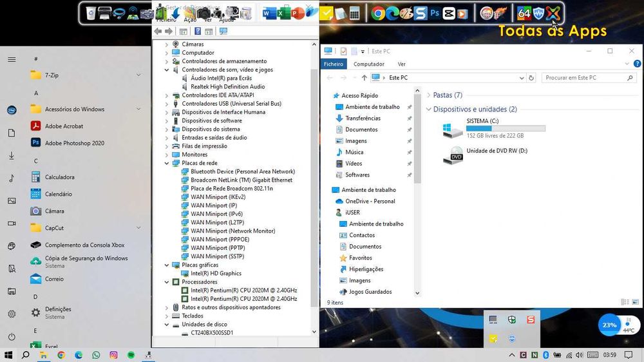Open the Recycle Bin dock icon

pos(91,14)
